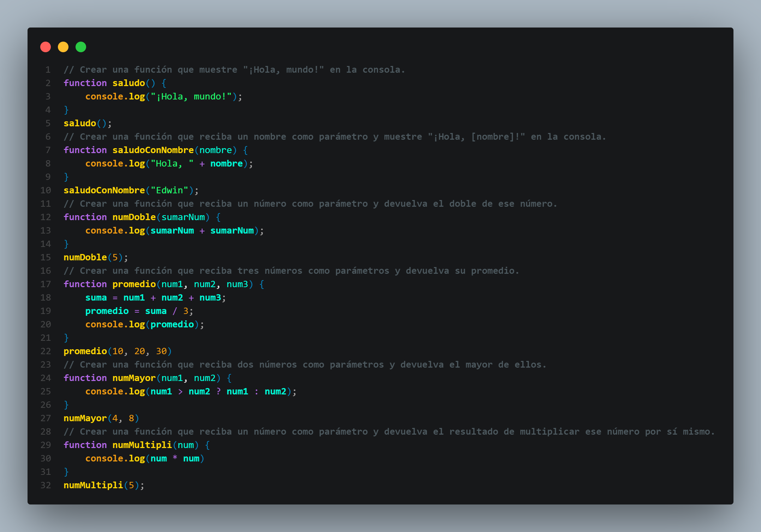Viewport: 761px width, 532px height.
Task: Click the line 6 comment about nombre parameter
Action: [335, 137]
